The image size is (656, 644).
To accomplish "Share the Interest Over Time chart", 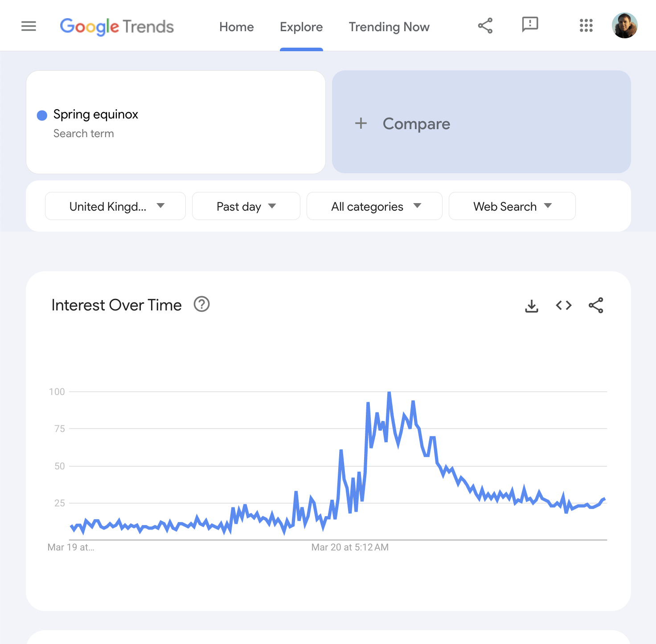I will [596, 305].
